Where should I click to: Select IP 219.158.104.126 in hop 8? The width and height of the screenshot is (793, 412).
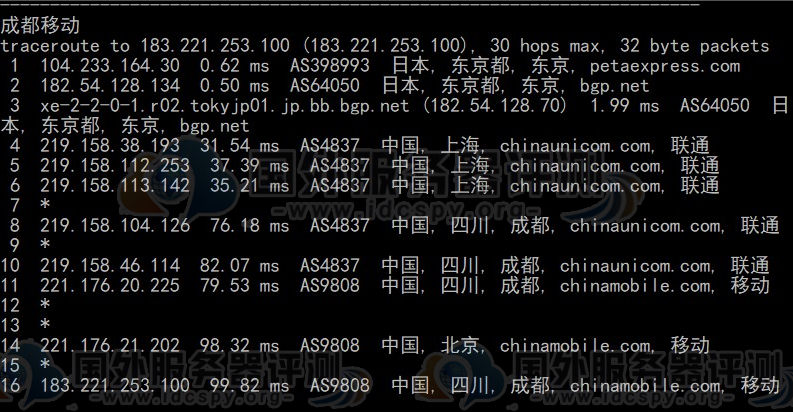coord(115,225)
